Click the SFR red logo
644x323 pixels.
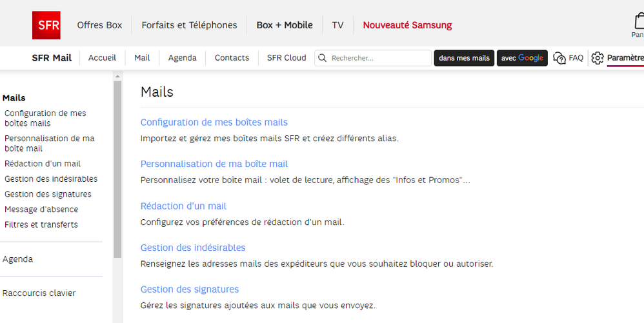46,25
